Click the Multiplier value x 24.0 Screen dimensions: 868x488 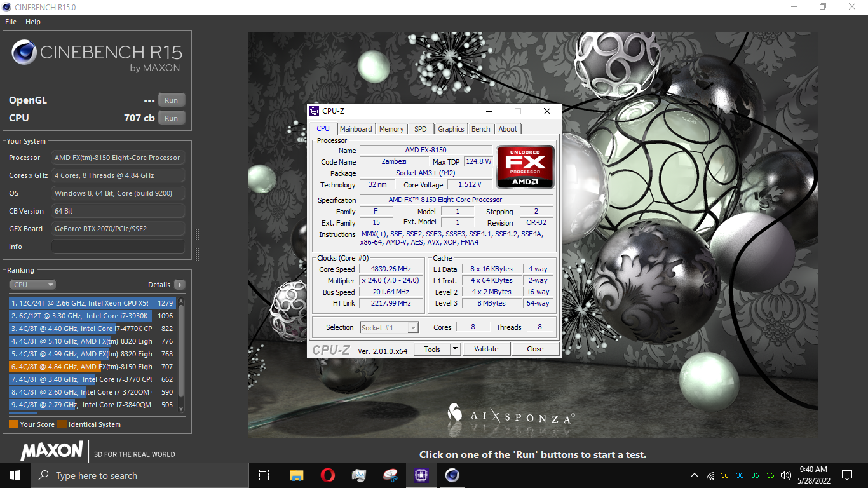(x=391, y=280)
